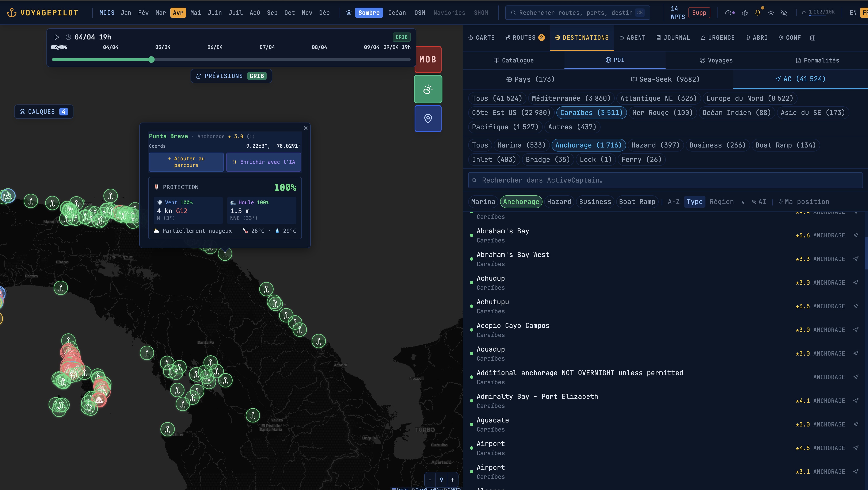Open the Sea-Seek tab
The image size is (868, 490).
pyautogui.click(x=665, y=79)
